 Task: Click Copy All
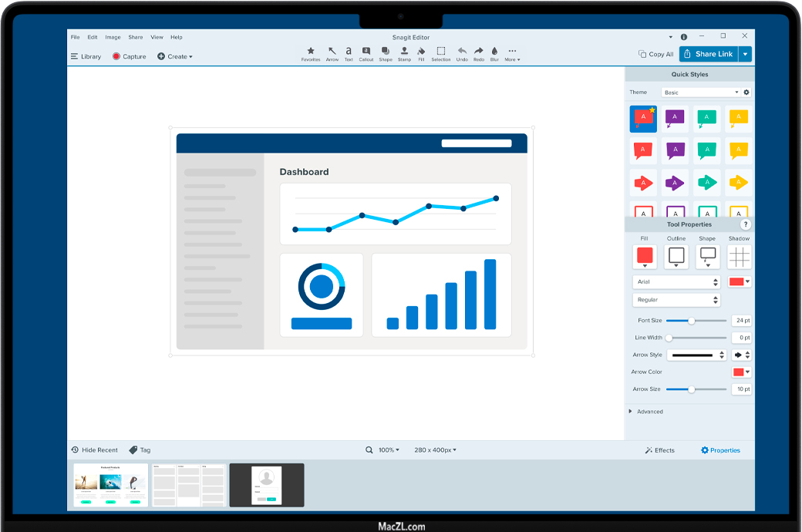pos(655,54)
